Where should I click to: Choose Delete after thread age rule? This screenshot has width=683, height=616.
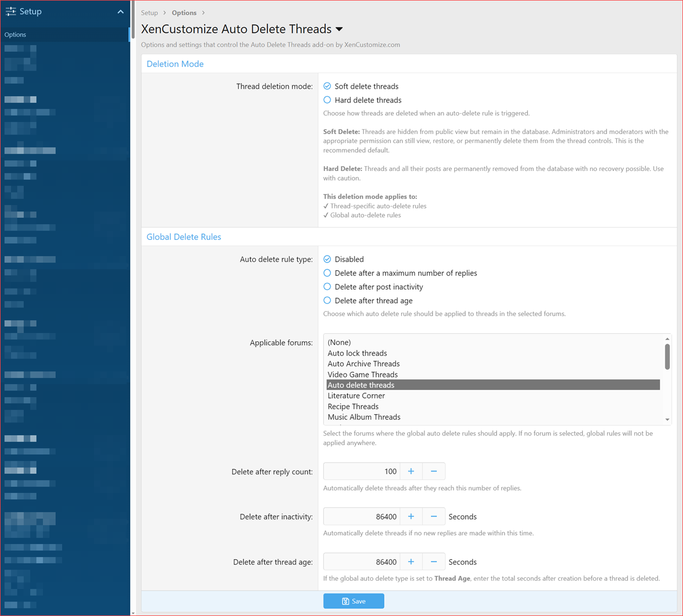coord(327,300)
